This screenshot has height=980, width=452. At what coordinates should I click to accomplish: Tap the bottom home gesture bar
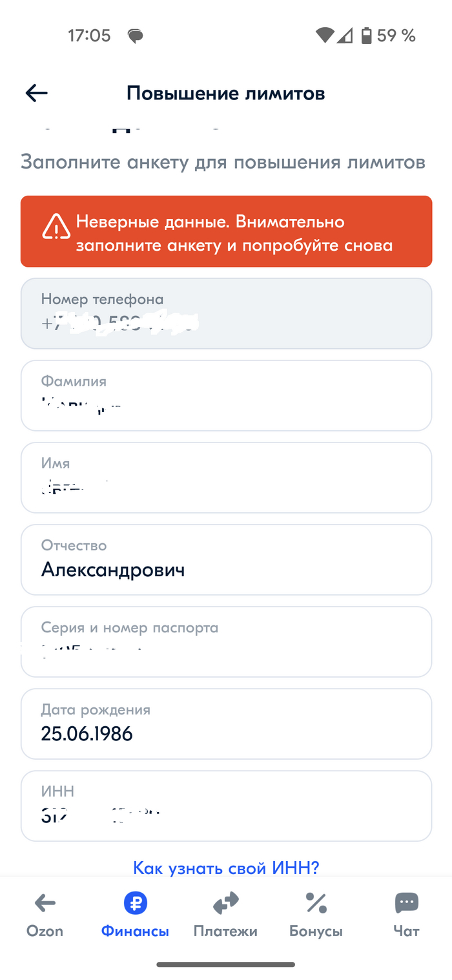pyautogui.click(x=226, y=964)
